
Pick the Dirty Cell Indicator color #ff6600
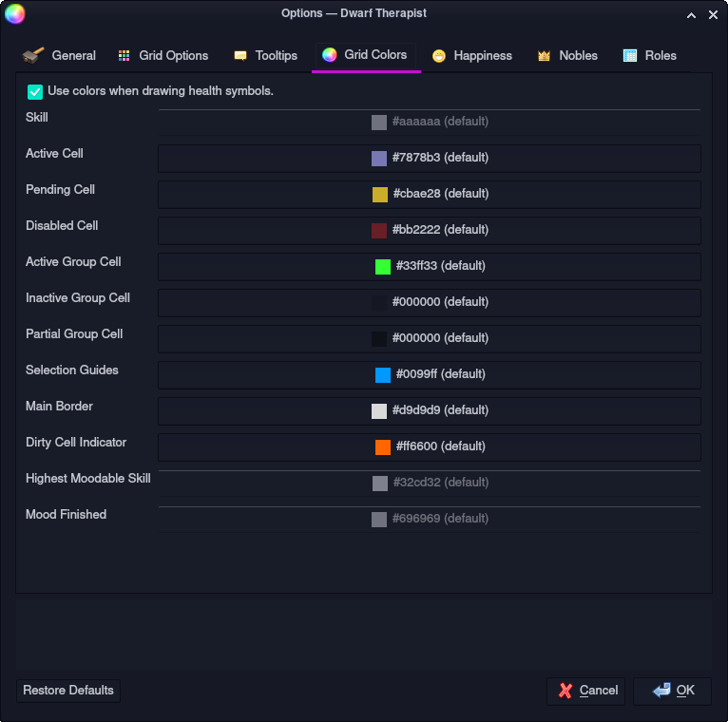tap(430, 447)
